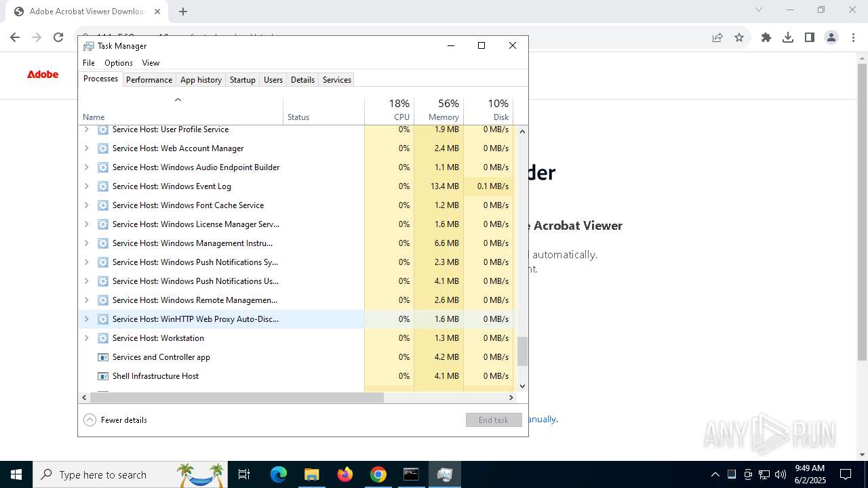This screenshot has height=488, width=868.
Task: Toggle Chrome side panel icon
Action: (x=810, y=37)
